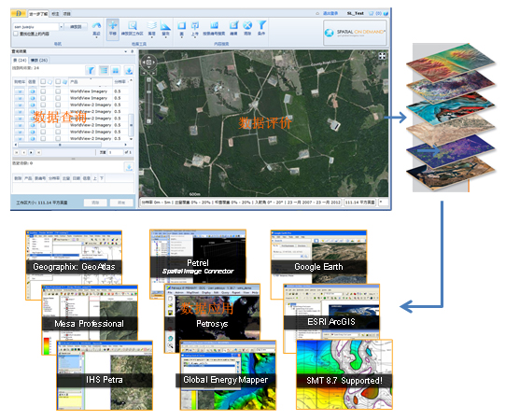Click the Upload shape tool icon

point(194,25)
